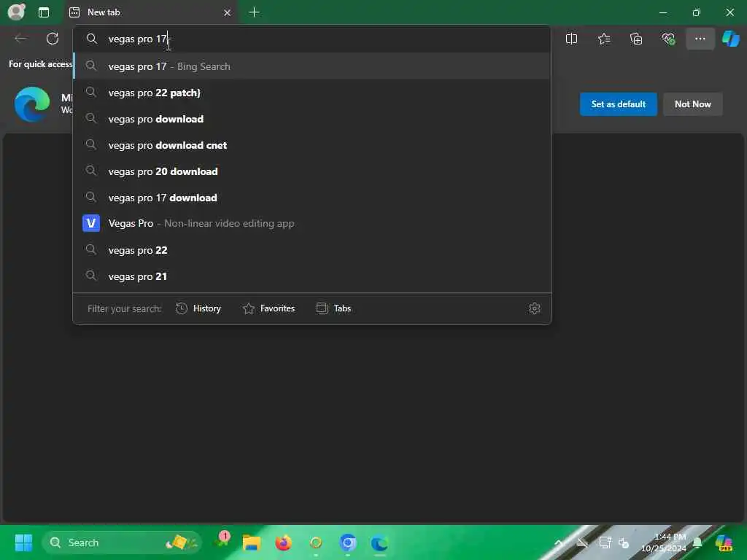The width and height of the screenshot is (747, 560).
Task: Open the green-and-yellow ring taskbar app
Action: click(x=316, y=542)
